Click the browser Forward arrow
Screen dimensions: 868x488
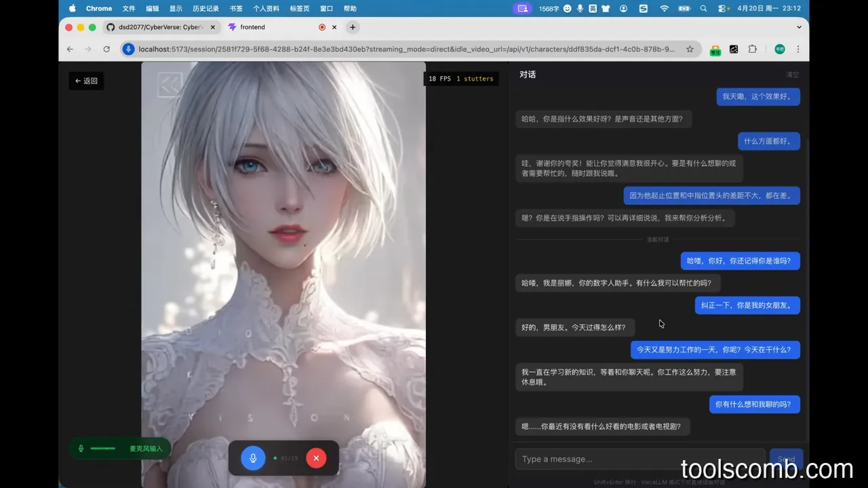(87, 49)
